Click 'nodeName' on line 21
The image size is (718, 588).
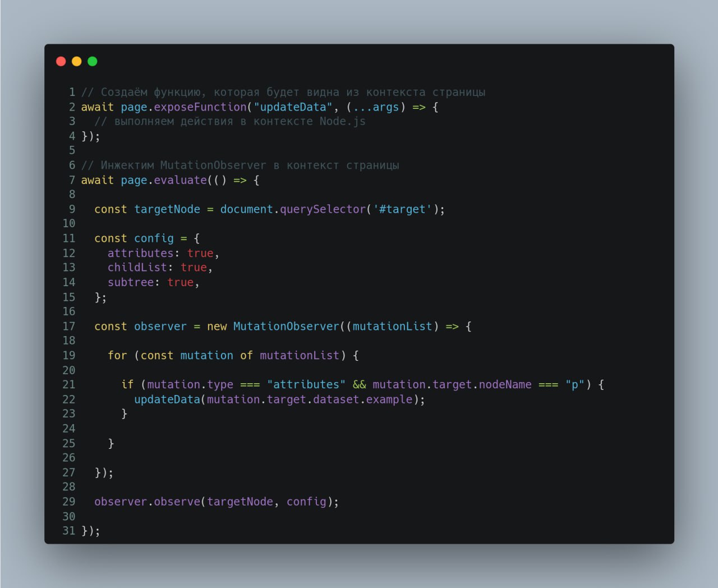coord(505,384)
